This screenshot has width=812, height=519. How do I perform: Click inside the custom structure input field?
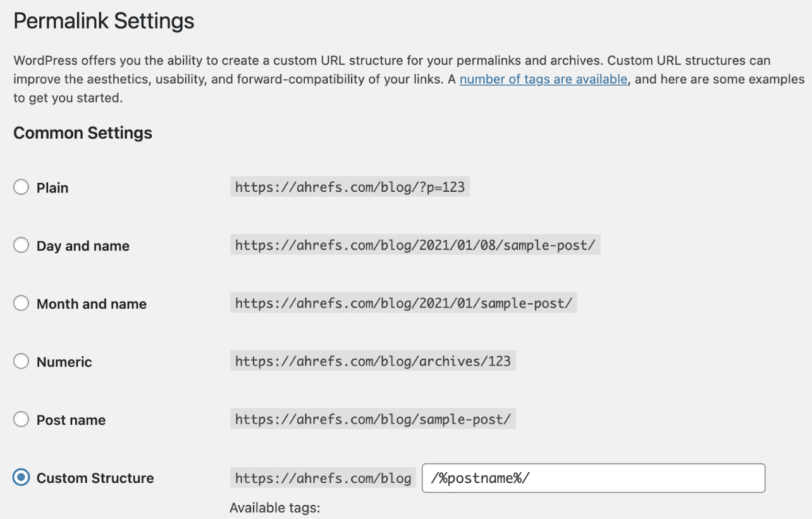point(593,478)
